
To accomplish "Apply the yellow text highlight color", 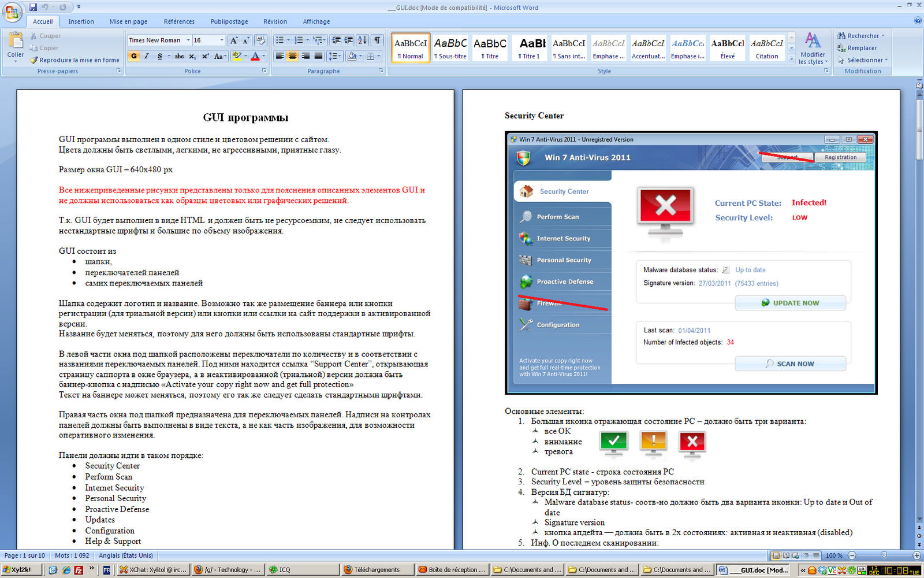I will [x=236, y=56].
